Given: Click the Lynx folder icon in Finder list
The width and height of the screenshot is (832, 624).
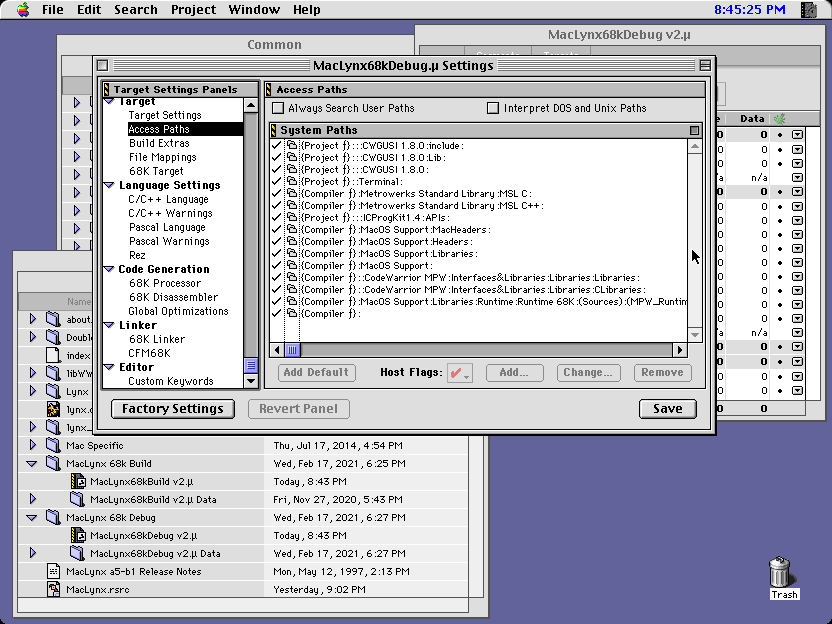Looking at the screenshot, I should coord(54,392).
